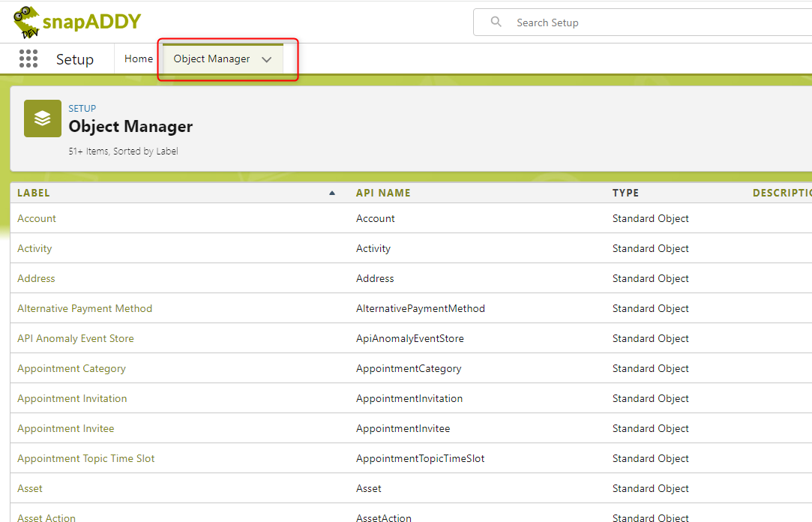
Task: Expand the Object Manager tab chevron
Action: pos(267,58)
